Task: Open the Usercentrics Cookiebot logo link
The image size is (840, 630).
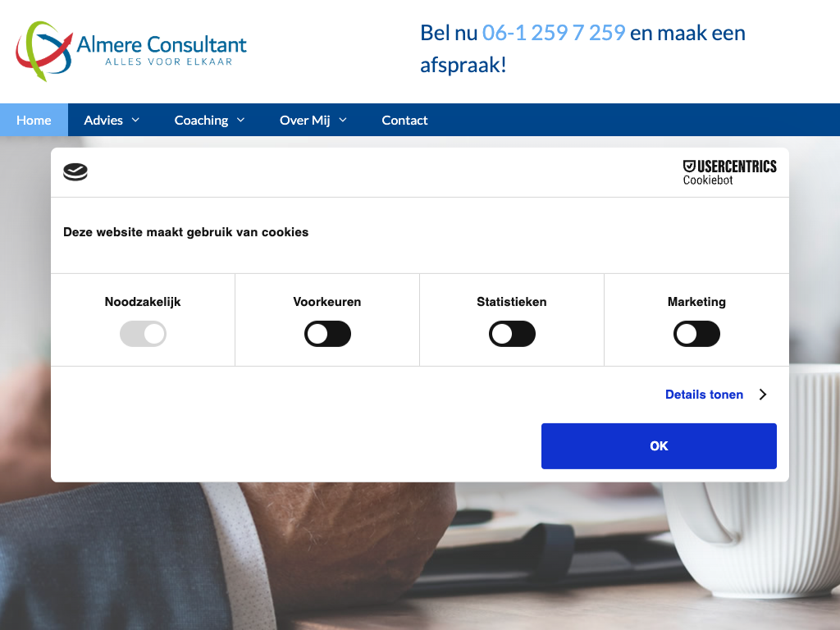Action: (729, 172)
